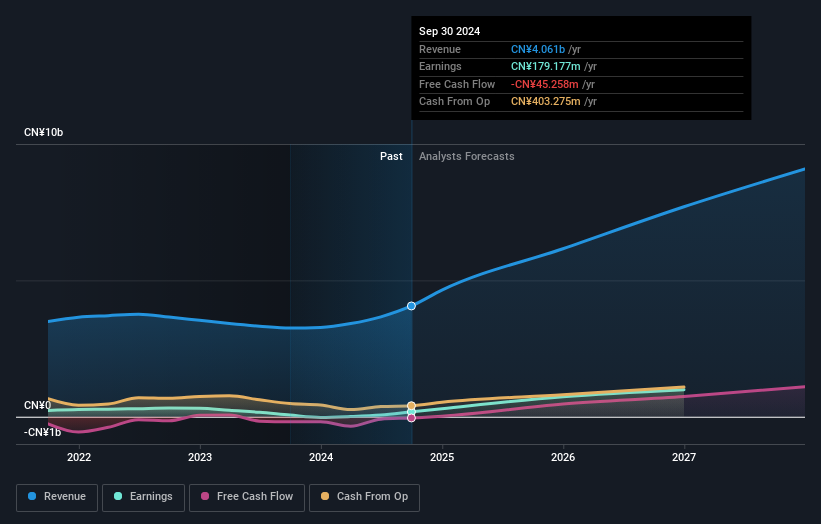The width and height of the screenshot is (821, 524).
Task: Click the 2025 x-axis label
Action: tap(442, 457)
